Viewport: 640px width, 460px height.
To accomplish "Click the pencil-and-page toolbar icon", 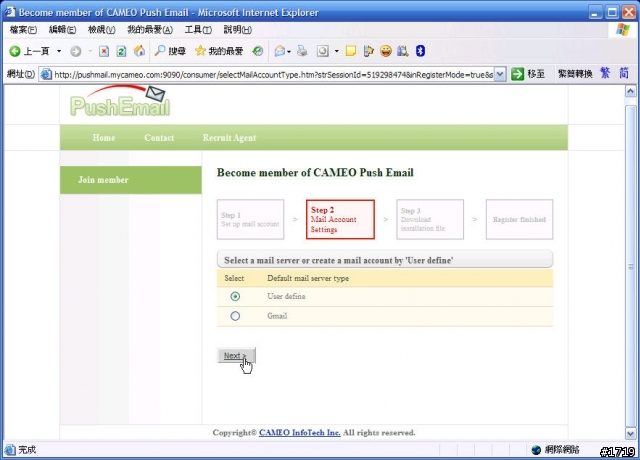I will tap(368, 51).
